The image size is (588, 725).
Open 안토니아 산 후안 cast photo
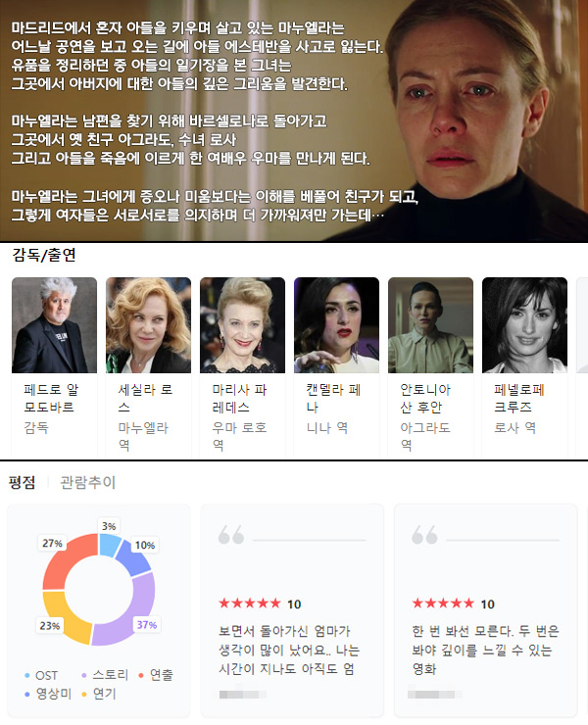coord(430,325)
